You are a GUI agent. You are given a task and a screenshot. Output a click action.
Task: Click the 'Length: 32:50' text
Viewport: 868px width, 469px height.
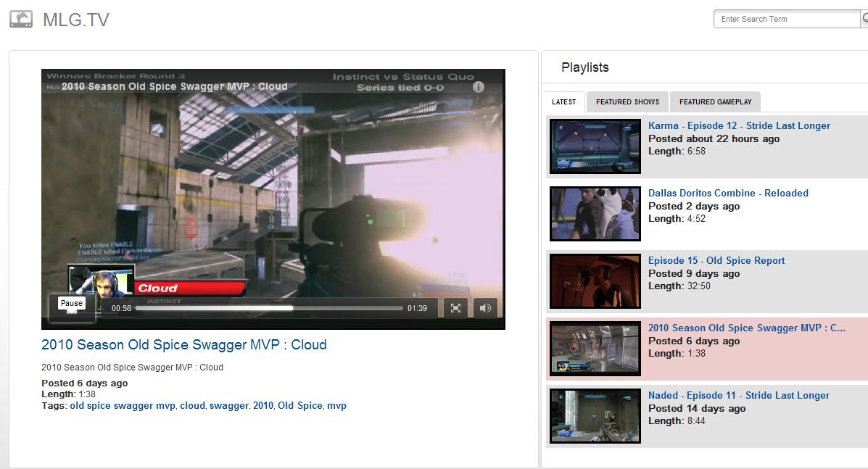point(679,286)
